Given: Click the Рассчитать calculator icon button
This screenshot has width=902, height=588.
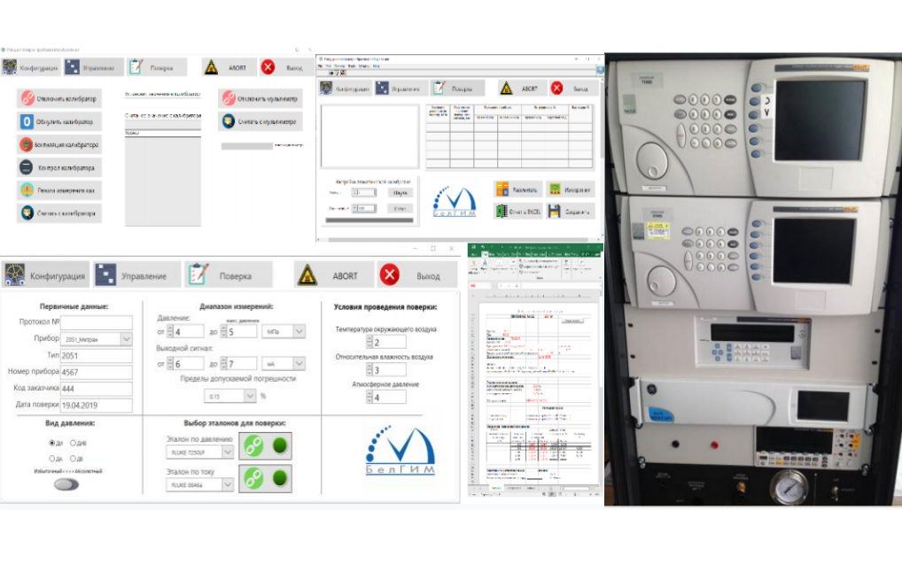Looking at the screenshot, I should click(504, 189).
